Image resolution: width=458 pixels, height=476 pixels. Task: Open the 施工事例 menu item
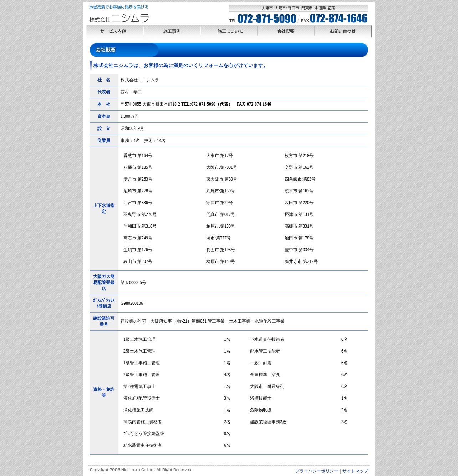(x=172, y=31)
